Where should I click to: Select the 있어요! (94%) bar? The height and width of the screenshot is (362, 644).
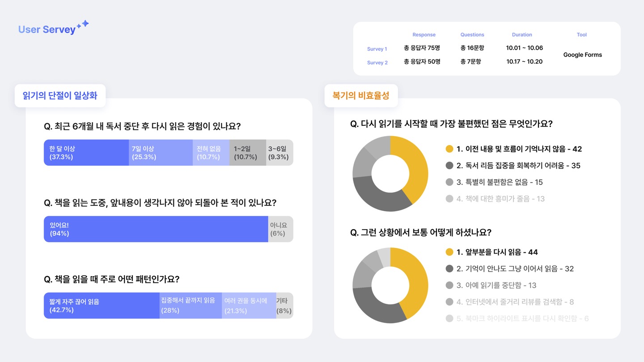(x=156, y=229)
